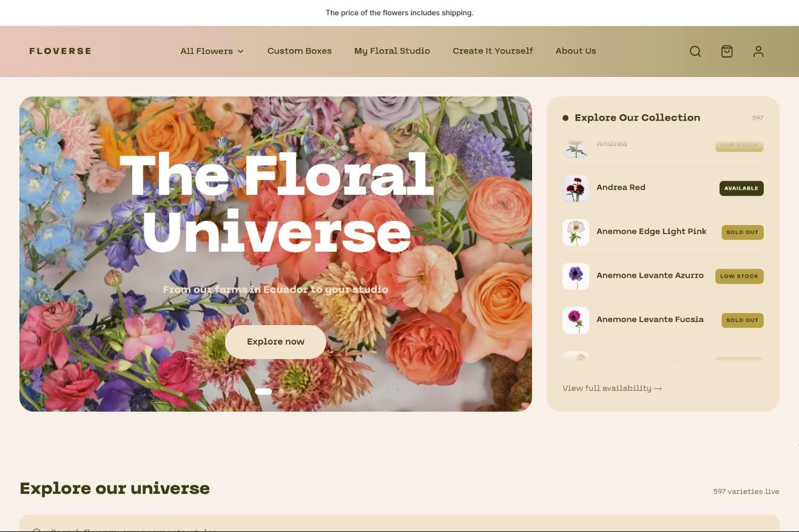799x532 pixels.
Task: Select the active pill-shaped carousel indicator
Action: 263,391
